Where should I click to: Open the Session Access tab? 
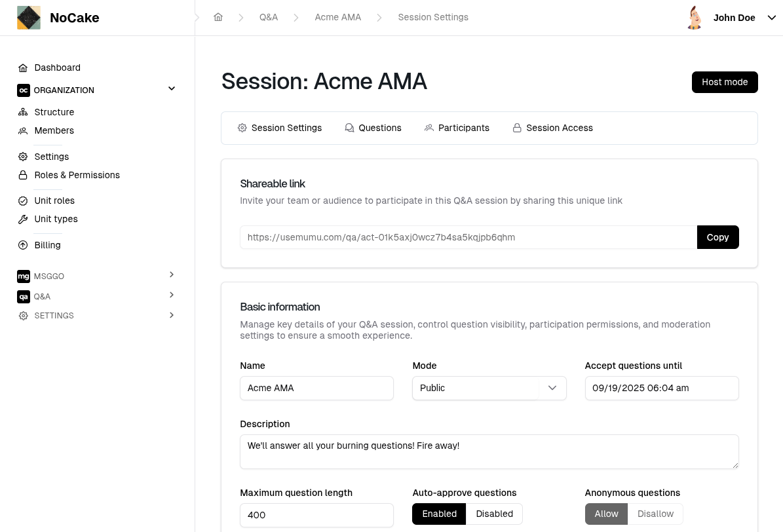552,128
